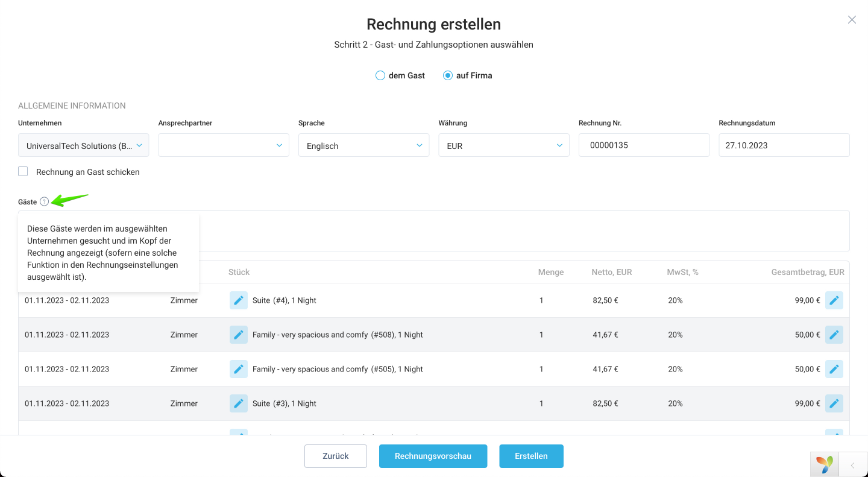Close the Rechnung erstellen dialog
Image resolution: width=868 pixels, height=477 pixels.
pos(852,20)
